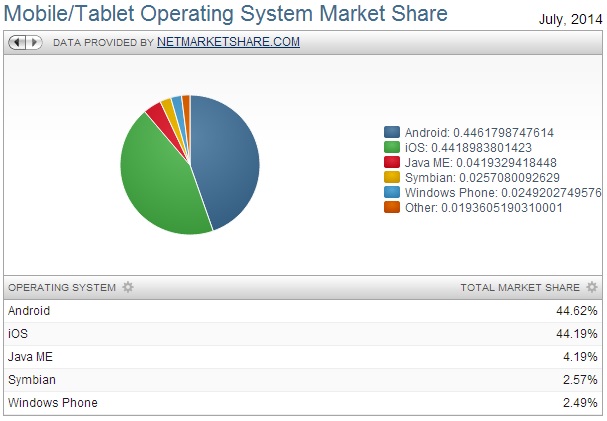Click the Android blue legend swatch
The width and height of the screenshot is (607, 421).
point(392,132)
